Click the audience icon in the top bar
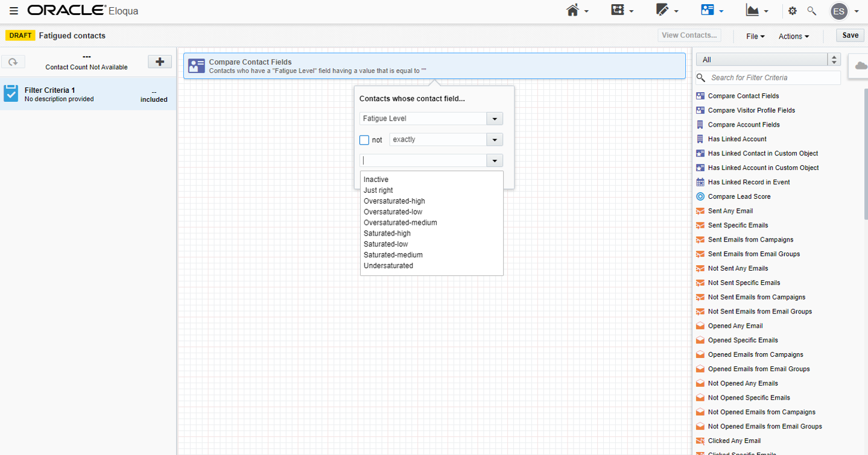 pyautogui.click(x=707, y=10)
